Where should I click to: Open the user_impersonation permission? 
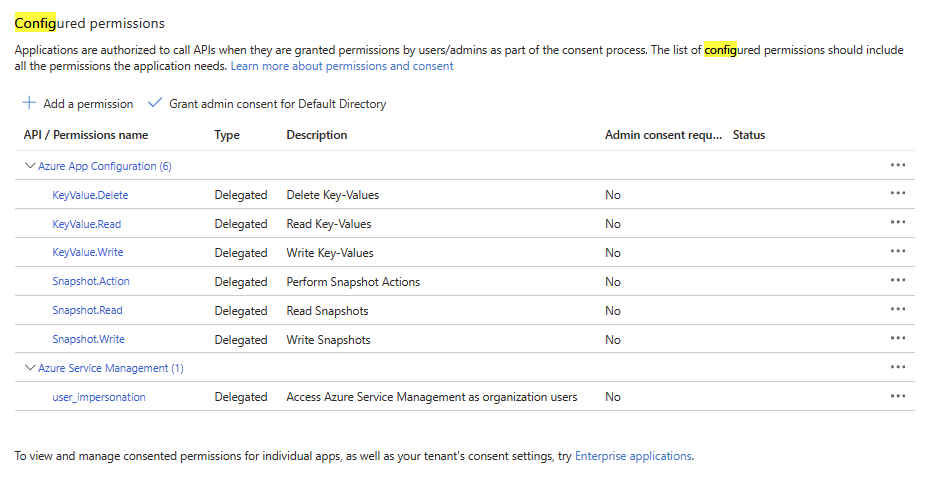click(x=99, y=397)
